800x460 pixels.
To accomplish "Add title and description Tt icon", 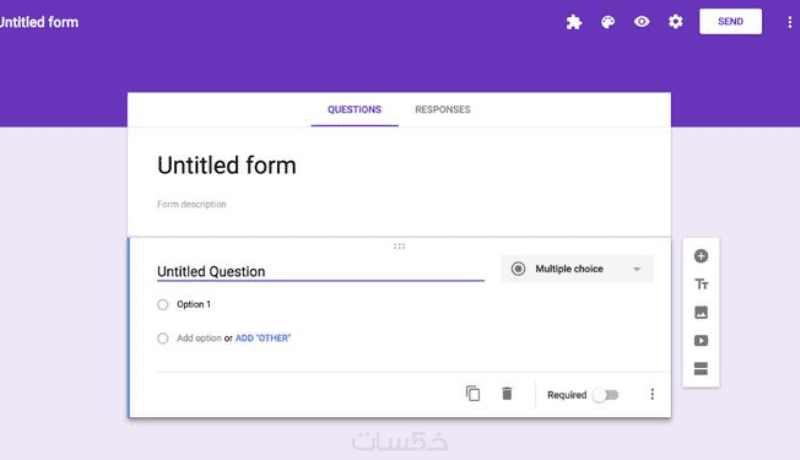I will tap(701, 284).
